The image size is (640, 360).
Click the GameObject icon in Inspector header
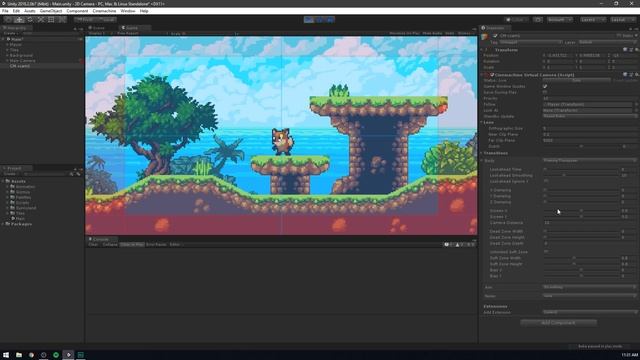(484, 37)
